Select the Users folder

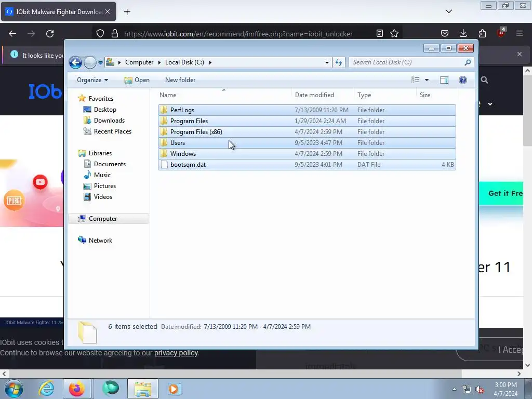(307, 142)
